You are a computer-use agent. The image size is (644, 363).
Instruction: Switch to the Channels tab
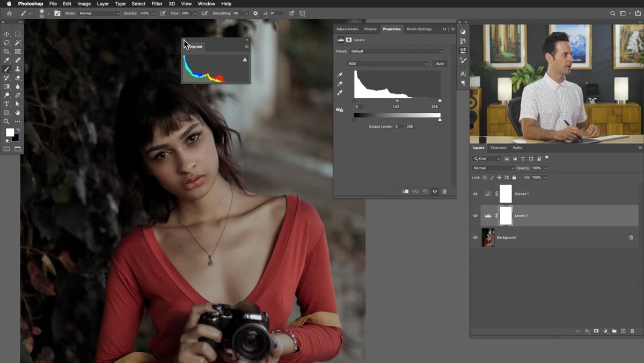coord(499,148)
